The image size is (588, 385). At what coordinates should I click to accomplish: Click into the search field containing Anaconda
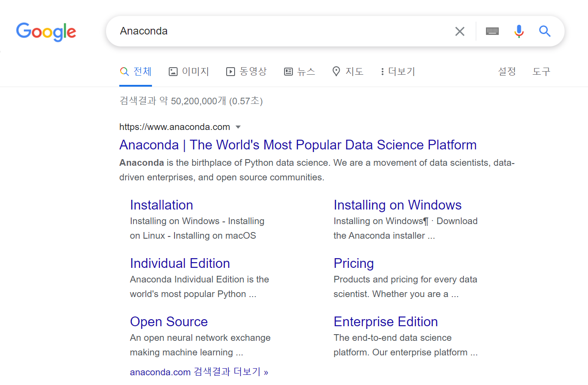(x=283, y=31)
